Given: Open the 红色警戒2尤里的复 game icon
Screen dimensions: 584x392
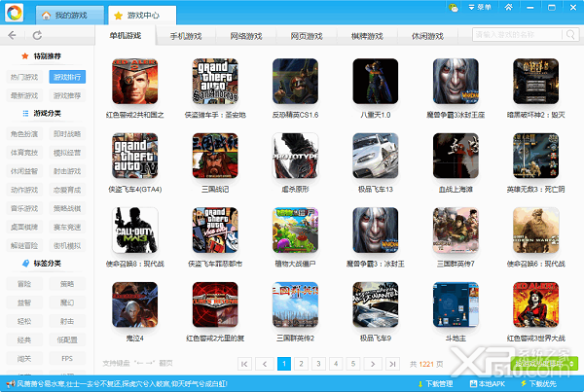Looking at the screenshot, I should [x=215, y=304].
